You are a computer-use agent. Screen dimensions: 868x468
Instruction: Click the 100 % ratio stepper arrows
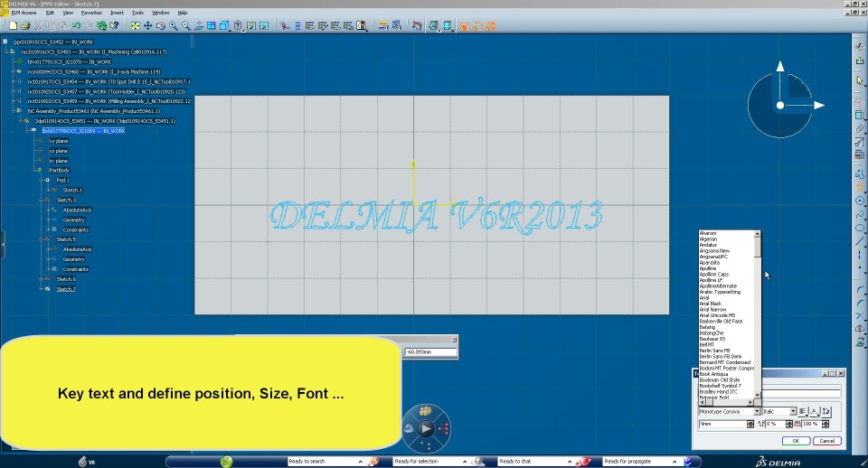(826, 424)
